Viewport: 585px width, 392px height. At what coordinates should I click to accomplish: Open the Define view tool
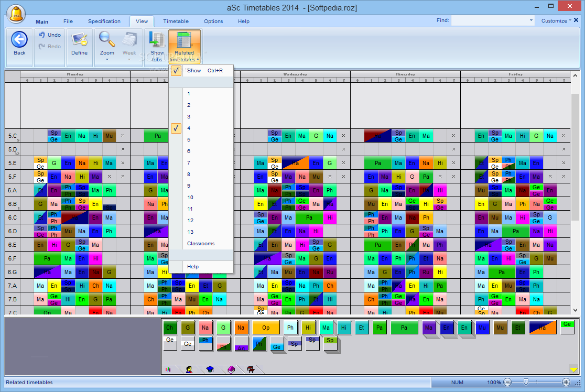(80, 44)
